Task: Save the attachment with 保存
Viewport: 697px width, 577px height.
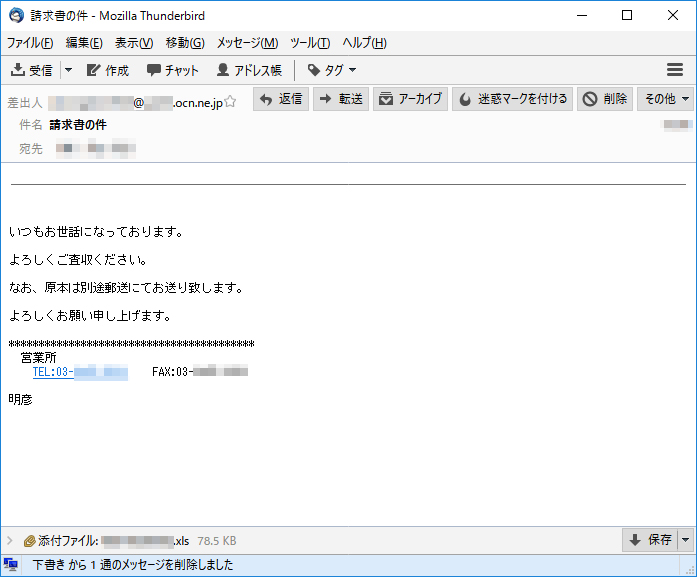Action: (649, 540)
